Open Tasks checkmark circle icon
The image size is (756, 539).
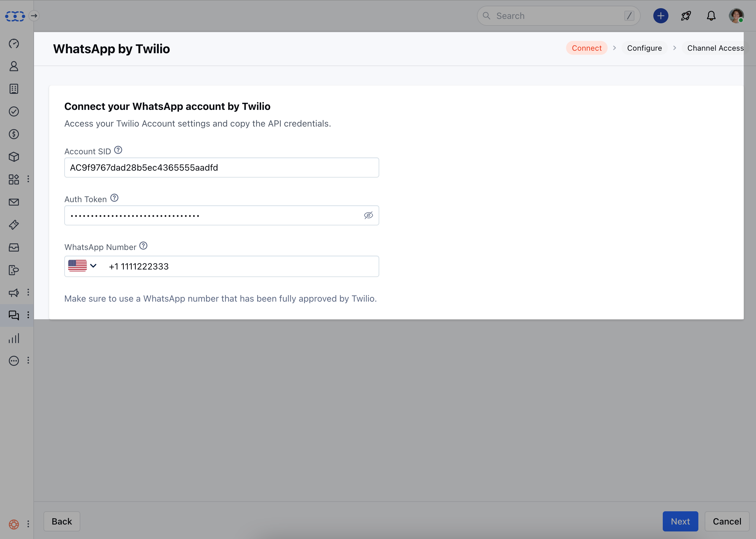(x=14, y=111)
